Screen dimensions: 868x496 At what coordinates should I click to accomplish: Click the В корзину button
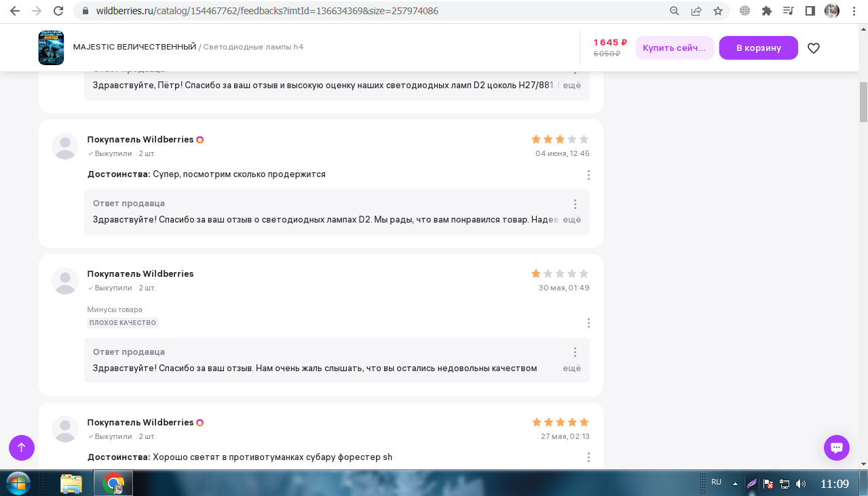click(x=759, y=47)
